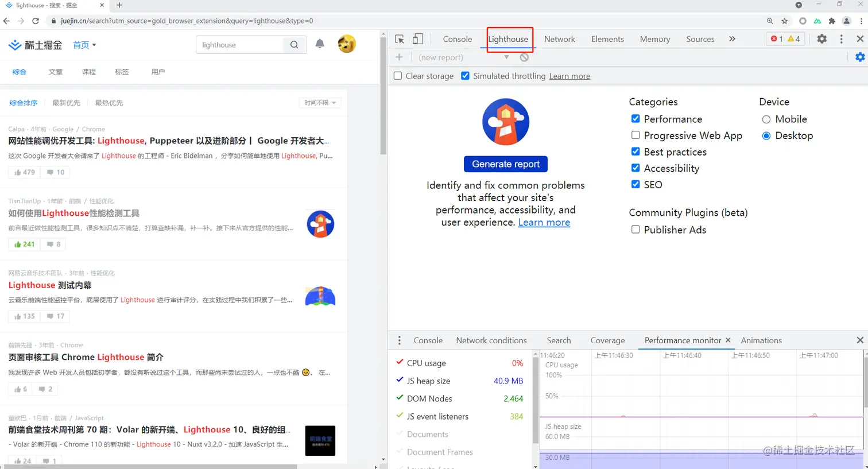Click the page address bar URL
Viewport: 868px width, 469px height.
pos(187,21)
